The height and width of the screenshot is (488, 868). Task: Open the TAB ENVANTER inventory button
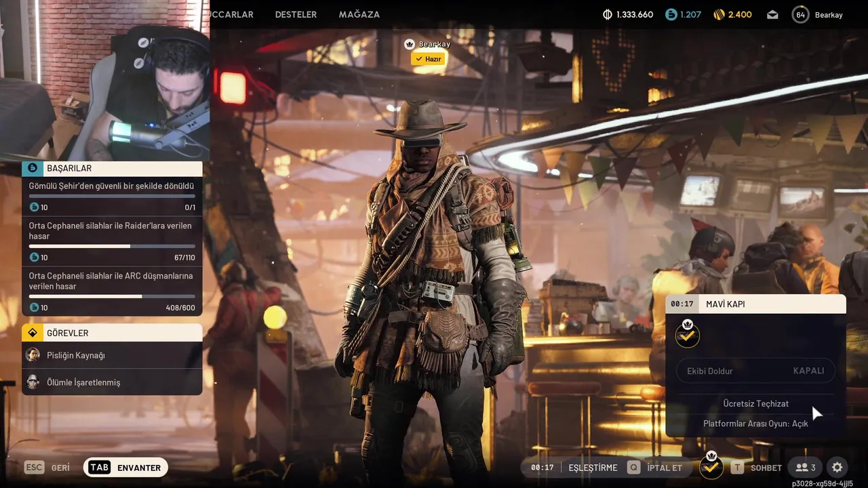pos(125,468)
